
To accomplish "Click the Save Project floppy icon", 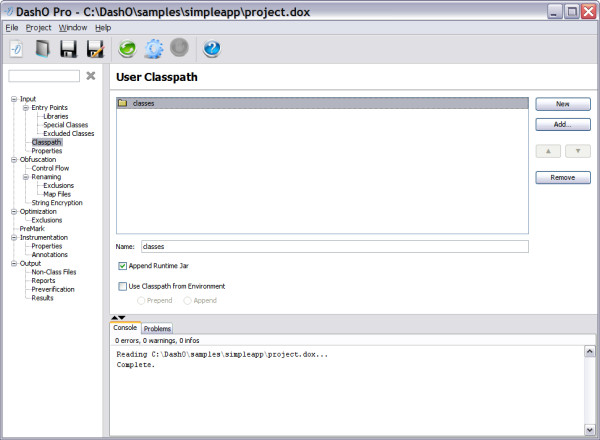I will click(x=68, y=49).
